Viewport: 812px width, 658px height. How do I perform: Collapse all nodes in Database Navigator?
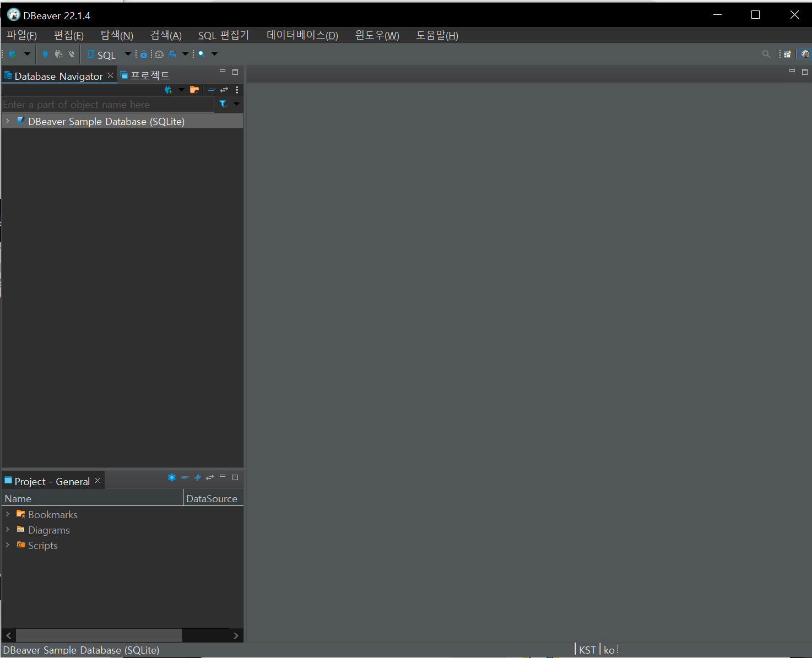click(212, 90)
